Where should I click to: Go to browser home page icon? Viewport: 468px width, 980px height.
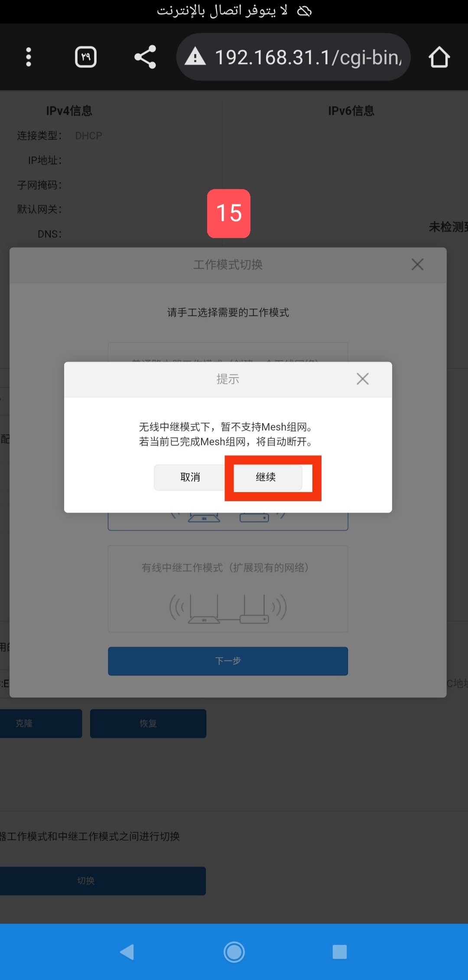click(439, 57)
